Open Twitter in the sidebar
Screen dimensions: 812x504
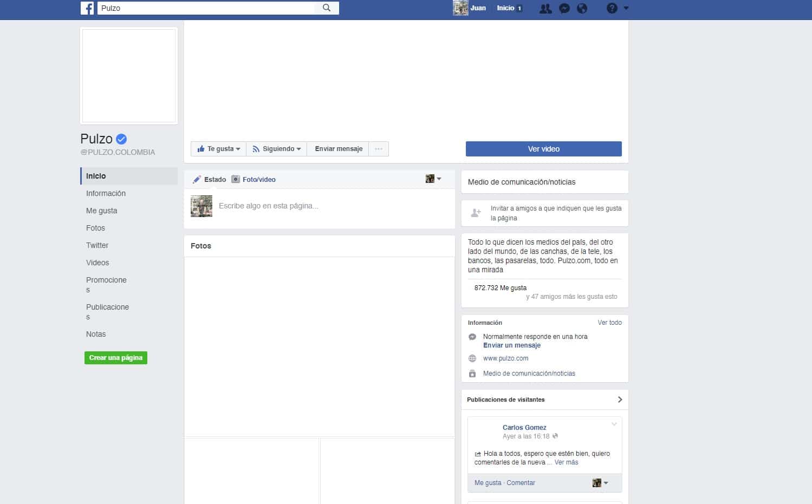(97, 245)
